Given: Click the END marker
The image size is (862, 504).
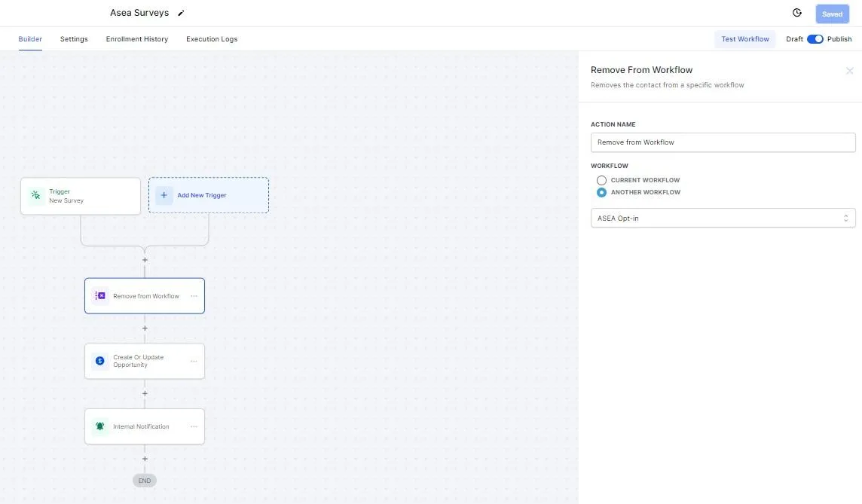Looking at the screenshot, I should (x=145, y=481).
